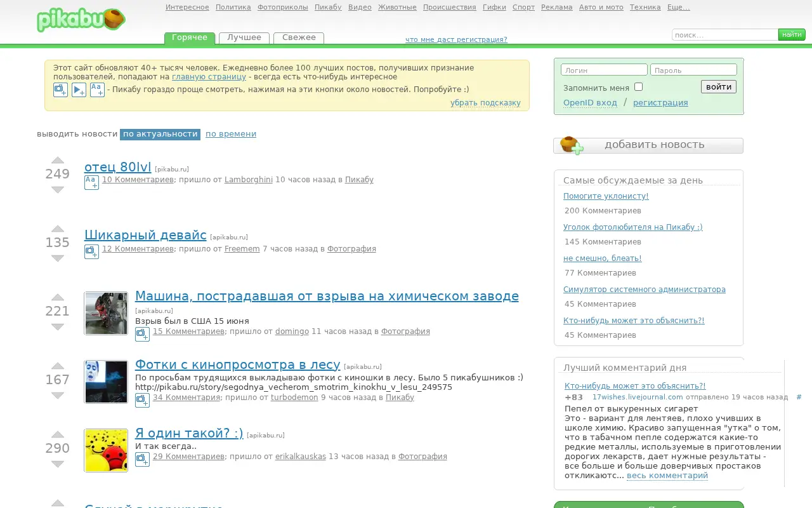Upvote 'Фотки с кинопросмотра в лесу'

[58, 366]
